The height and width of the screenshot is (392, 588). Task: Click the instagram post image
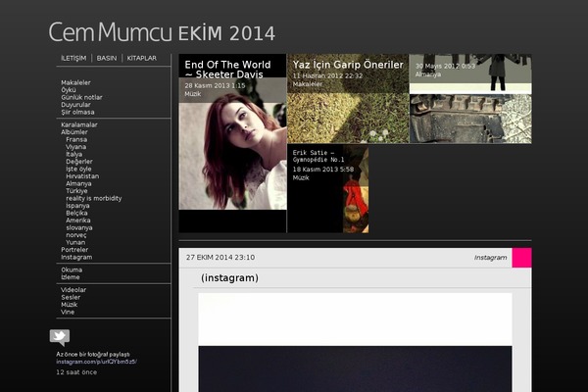pos(355,342)
